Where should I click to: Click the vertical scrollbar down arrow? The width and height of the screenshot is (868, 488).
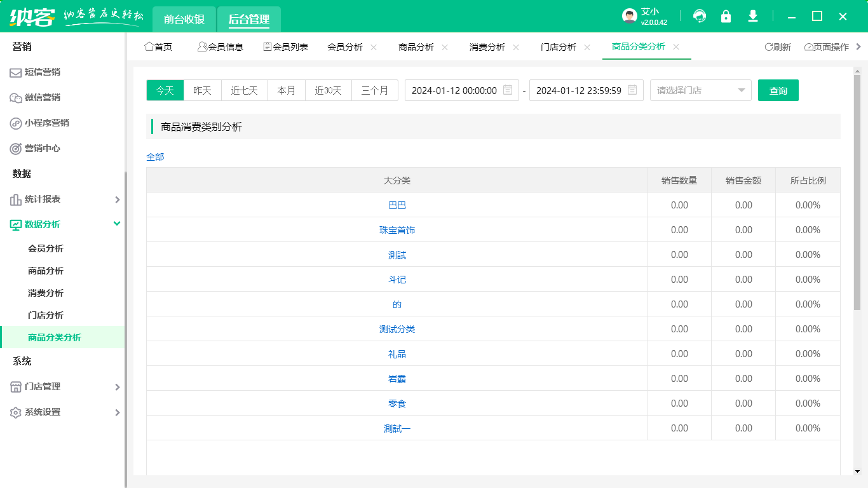click(857, 471)
